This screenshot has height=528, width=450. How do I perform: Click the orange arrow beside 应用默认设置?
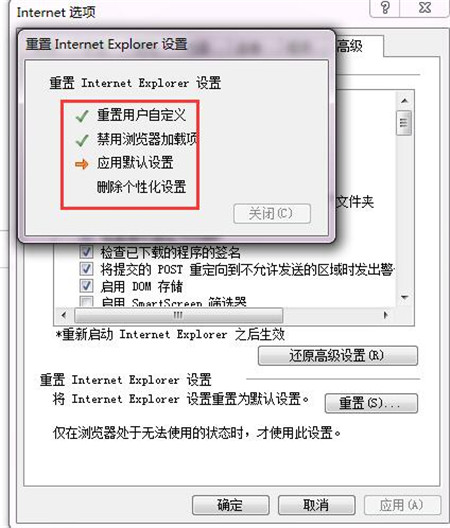[82, 164]
